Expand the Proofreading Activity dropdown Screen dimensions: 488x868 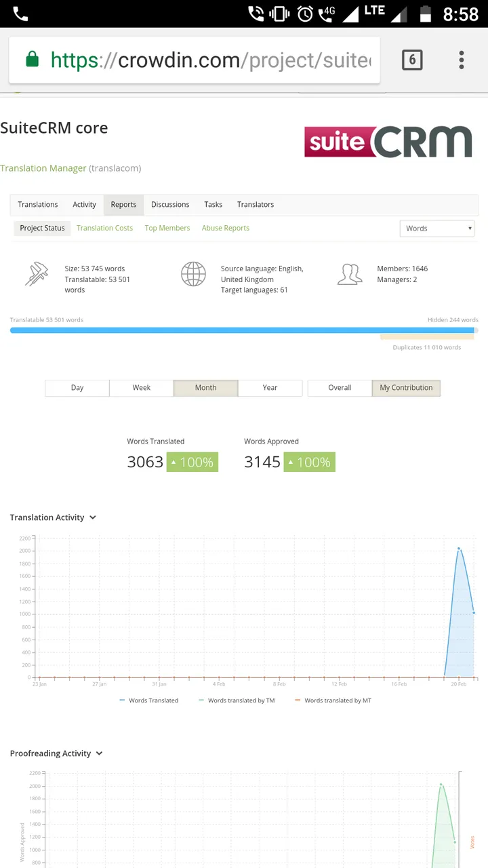pyautogui.click(x=56, y=753)
